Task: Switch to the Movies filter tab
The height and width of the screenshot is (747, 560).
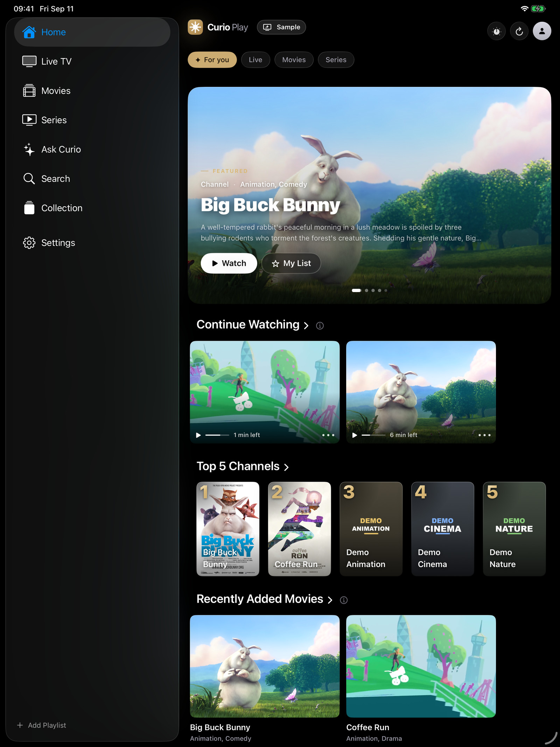Action: coord(294,60)
